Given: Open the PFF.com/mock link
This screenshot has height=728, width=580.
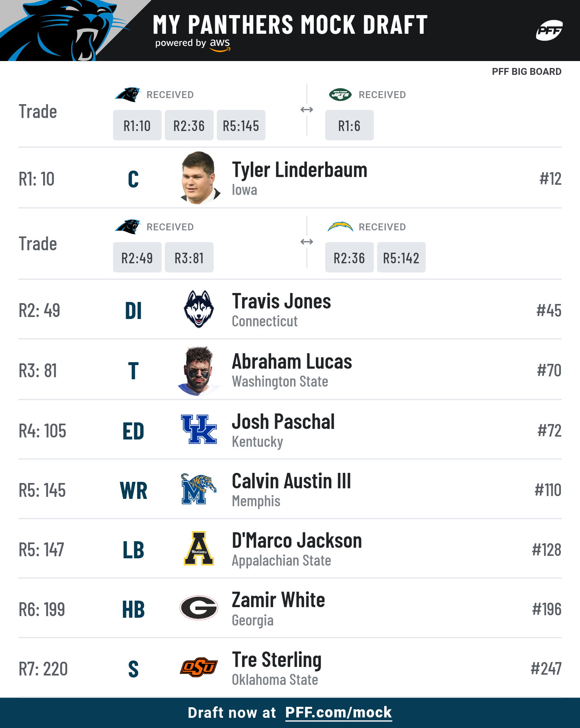Looking at the screenshot, I should 338,713.
